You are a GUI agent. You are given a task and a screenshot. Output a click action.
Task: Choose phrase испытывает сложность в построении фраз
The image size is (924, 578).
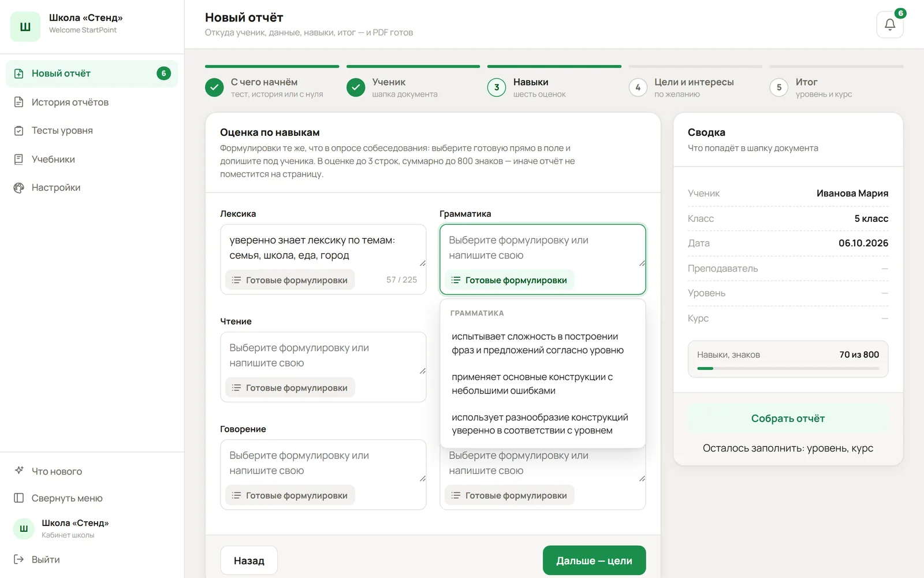tap(542, 343)
